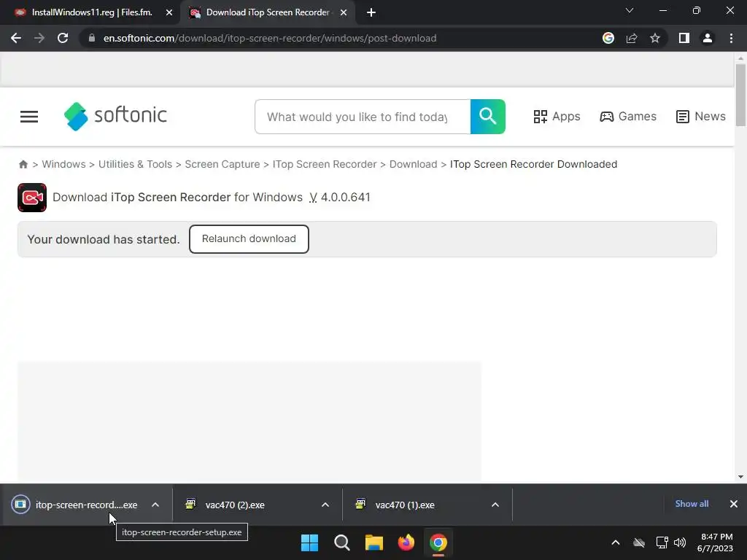Open Games section in Softonic nav
Image resolution: width=747 pixels, height=560 pixels.
pos(628,117)
